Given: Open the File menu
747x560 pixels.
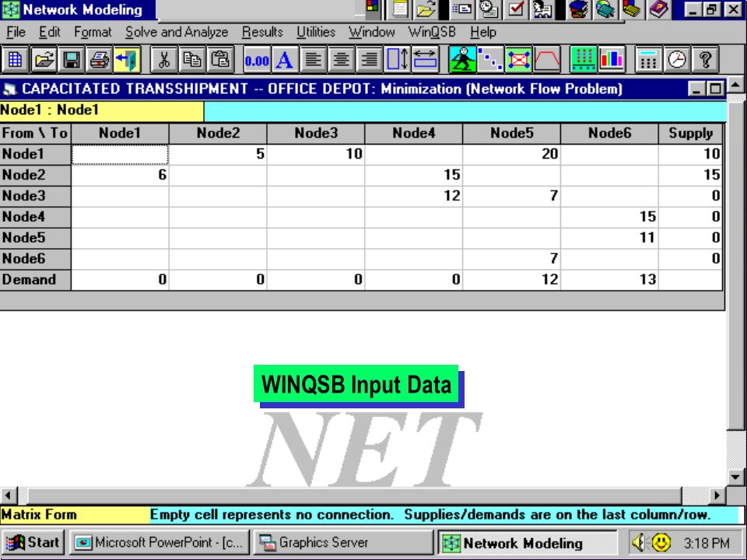Looking at the screenshot, I should tap(16, 33).
